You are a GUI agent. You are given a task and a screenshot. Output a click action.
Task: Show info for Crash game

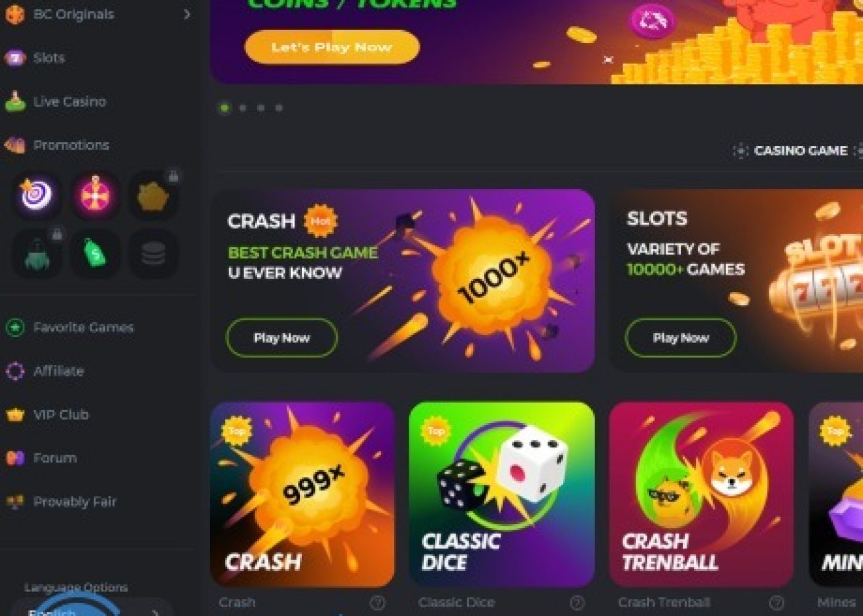(377, 602)
